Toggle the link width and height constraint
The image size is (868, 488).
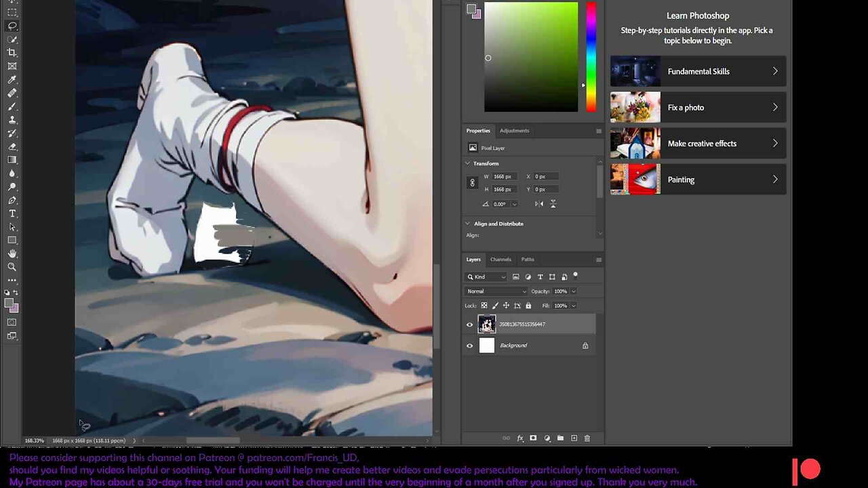pyautogui.click(x=473, y=183)
